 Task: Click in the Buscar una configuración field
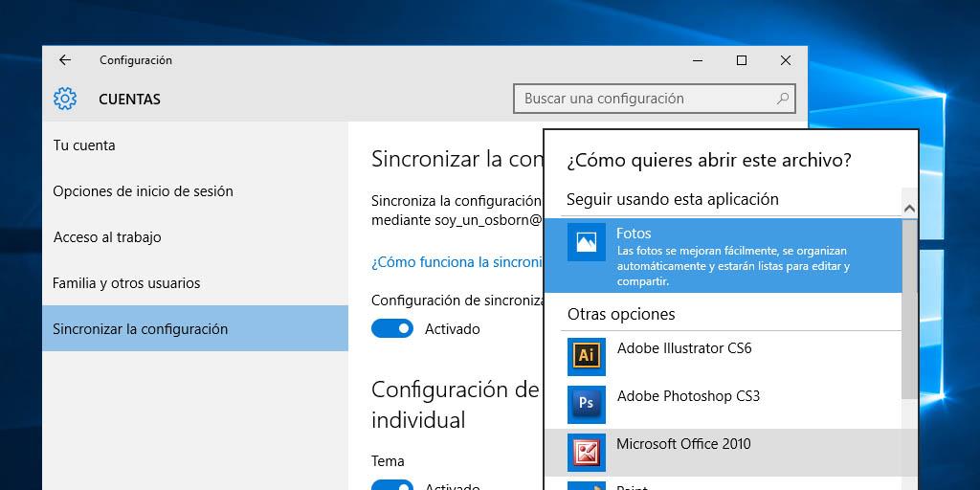(x=654, y=99)
